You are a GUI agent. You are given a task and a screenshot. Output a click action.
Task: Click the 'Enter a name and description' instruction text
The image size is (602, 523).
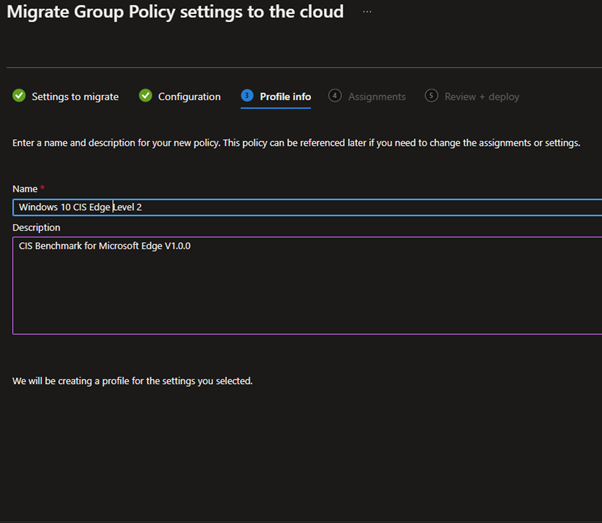coord(296,143)
